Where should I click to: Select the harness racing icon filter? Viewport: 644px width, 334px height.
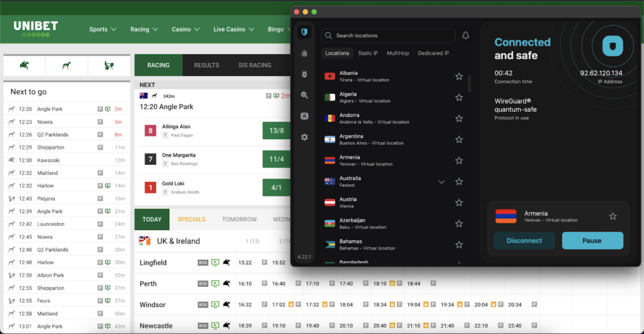pyautogui.click(x=109, y=65)
